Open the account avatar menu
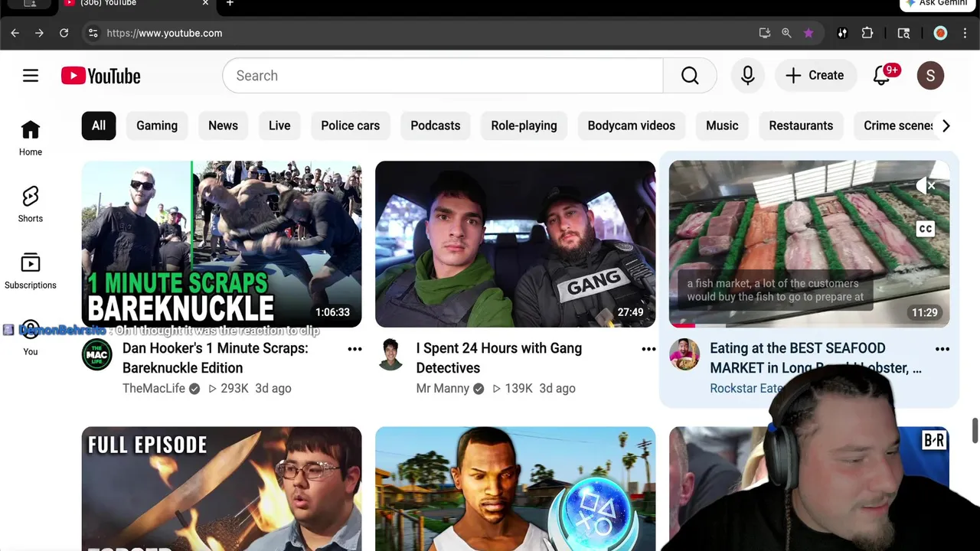Image resolution: width=980 pixels, height=551 pixels. pos(930,76)
